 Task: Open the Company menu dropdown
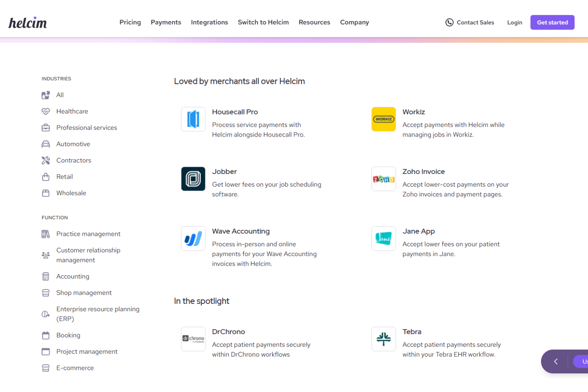pos(354,22)
